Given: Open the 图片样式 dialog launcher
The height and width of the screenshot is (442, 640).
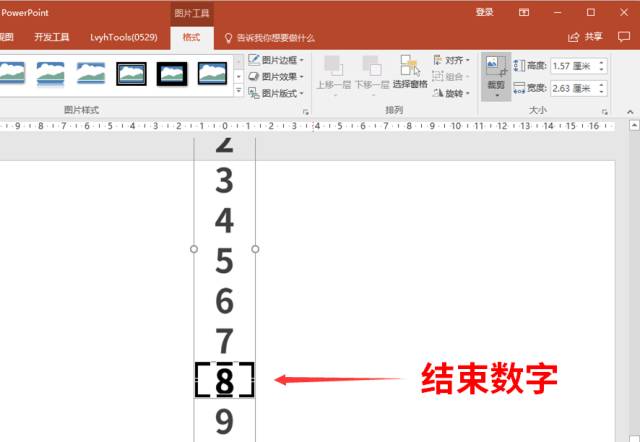Looking at the screenshot, I should point(306,112).
